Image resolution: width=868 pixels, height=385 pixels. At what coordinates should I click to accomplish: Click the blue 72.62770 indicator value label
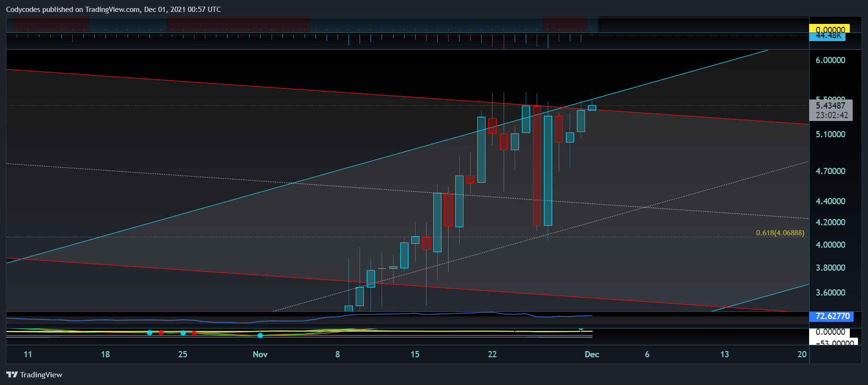[833, 316]
